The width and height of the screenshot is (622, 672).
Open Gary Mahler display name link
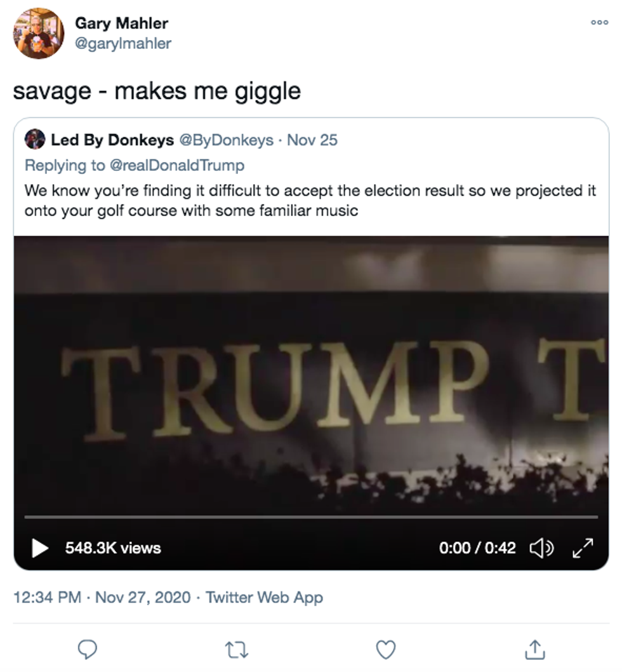(121, 24)
